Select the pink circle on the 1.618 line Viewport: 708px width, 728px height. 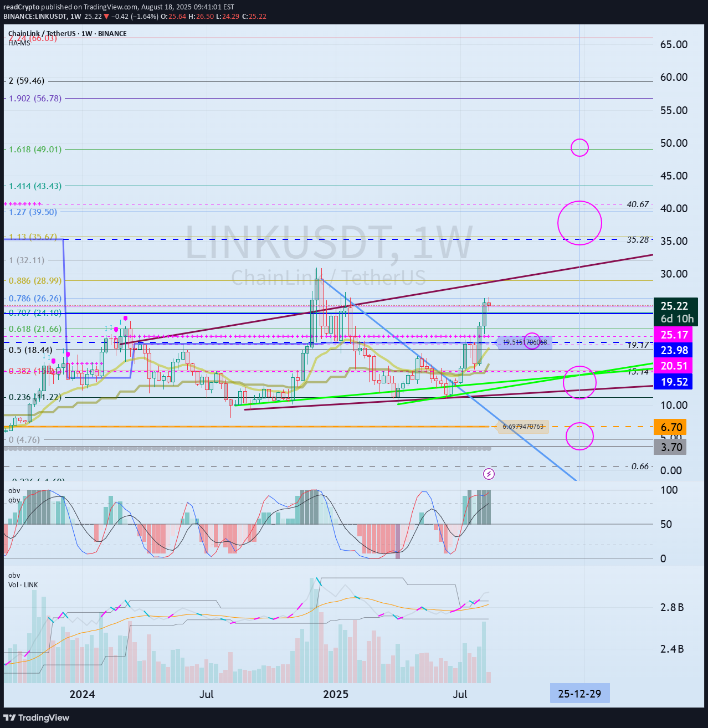click(x=579, y=147)
